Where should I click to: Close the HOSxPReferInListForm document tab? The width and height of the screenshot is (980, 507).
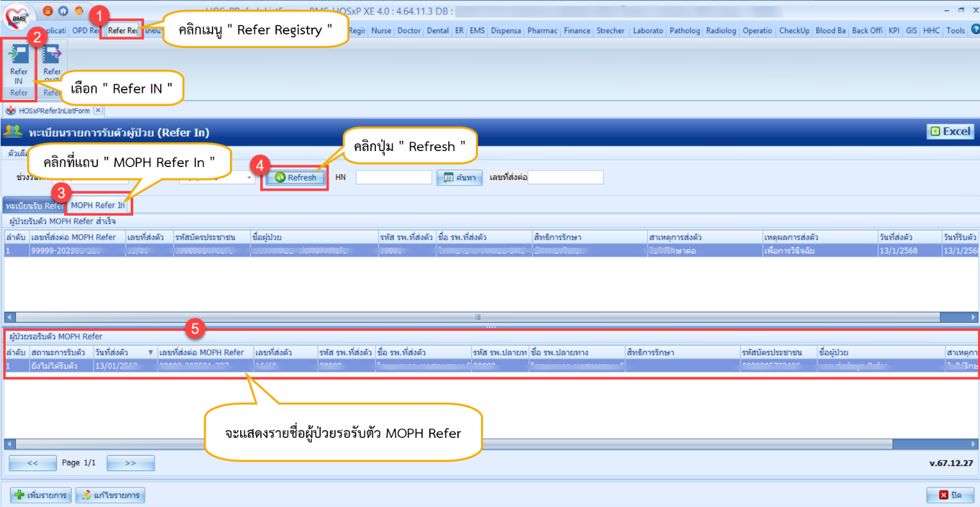click(98, 110)
